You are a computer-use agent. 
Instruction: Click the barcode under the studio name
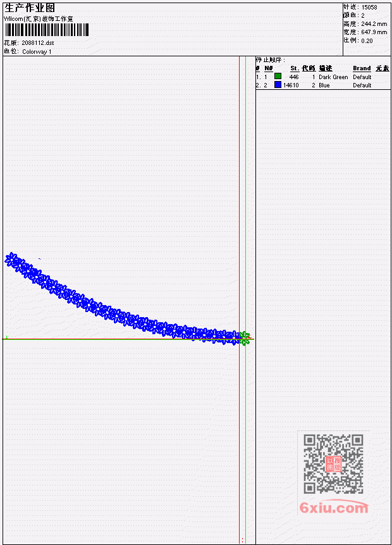(x=47, y=30)
